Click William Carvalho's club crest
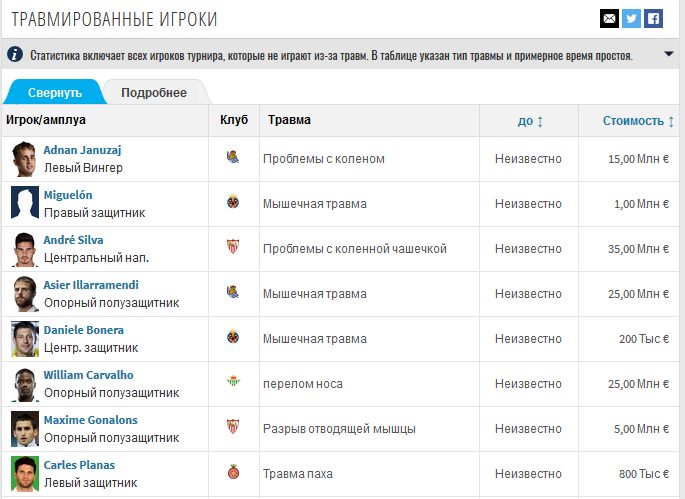 point(232,383)
